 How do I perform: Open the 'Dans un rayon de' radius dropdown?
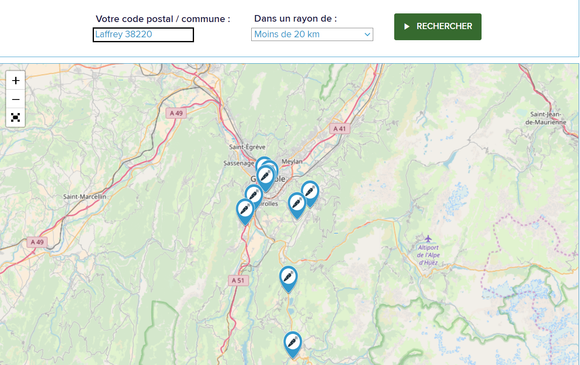click(x=312, y=34)
